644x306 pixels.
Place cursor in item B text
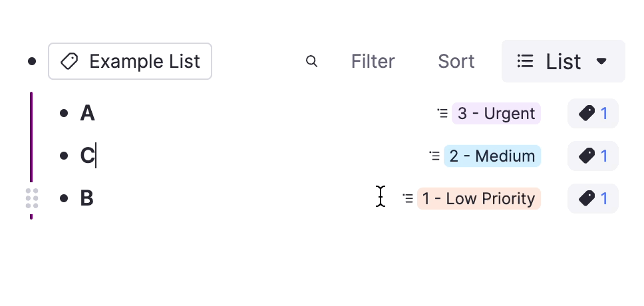coord(87,198)
